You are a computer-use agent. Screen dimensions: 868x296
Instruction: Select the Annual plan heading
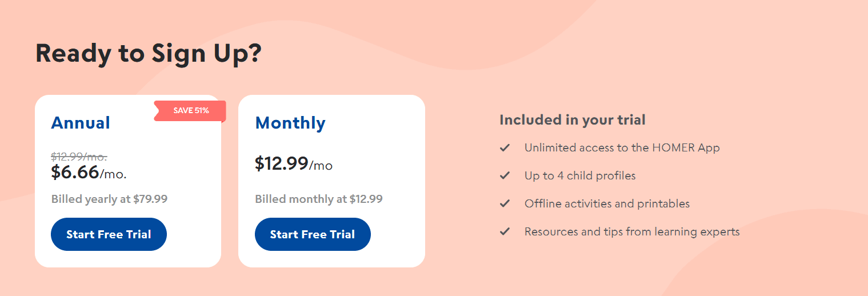(x=81, y=123)
